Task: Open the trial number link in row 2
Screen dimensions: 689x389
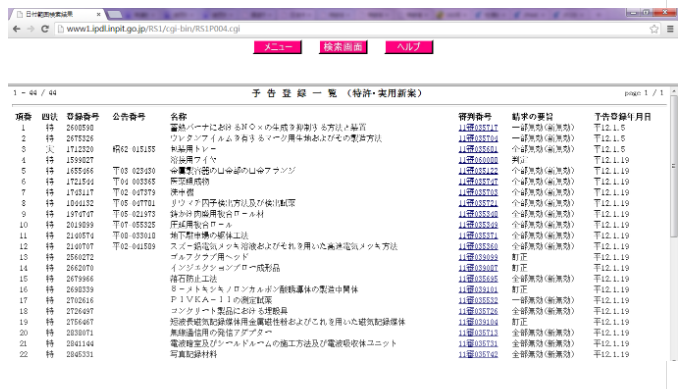Action: [478, 138]
